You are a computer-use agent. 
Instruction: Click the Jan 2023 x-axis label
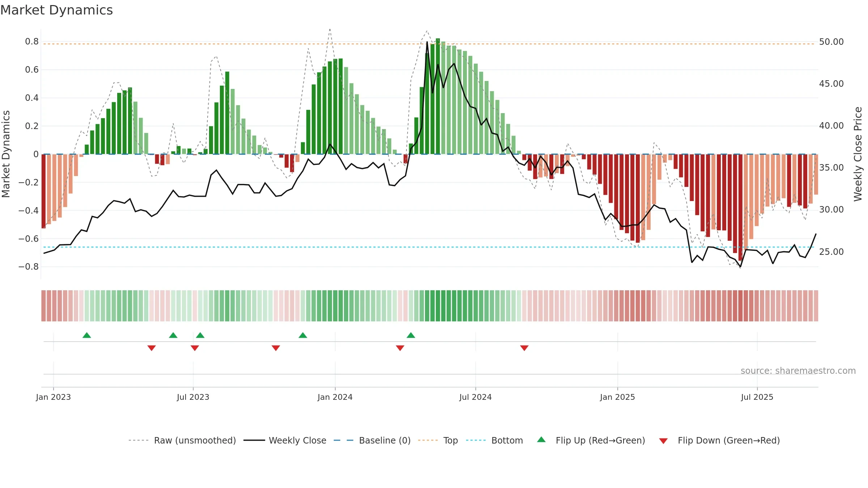tap(54, 397)
